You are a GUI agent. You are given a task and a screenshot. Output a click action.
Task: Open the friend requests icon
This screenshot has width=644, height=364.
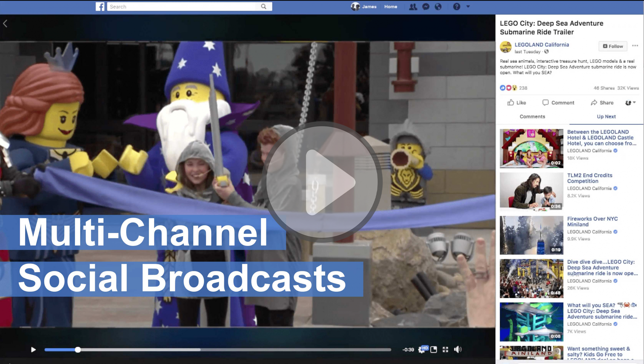[413, 7]
